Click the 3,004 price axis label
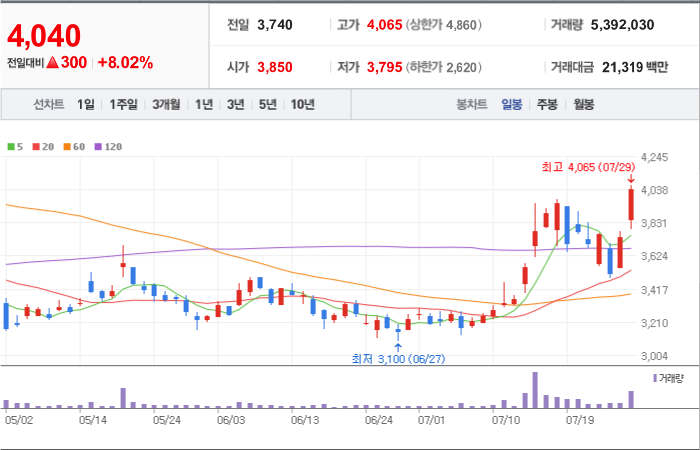 (654, 356)
